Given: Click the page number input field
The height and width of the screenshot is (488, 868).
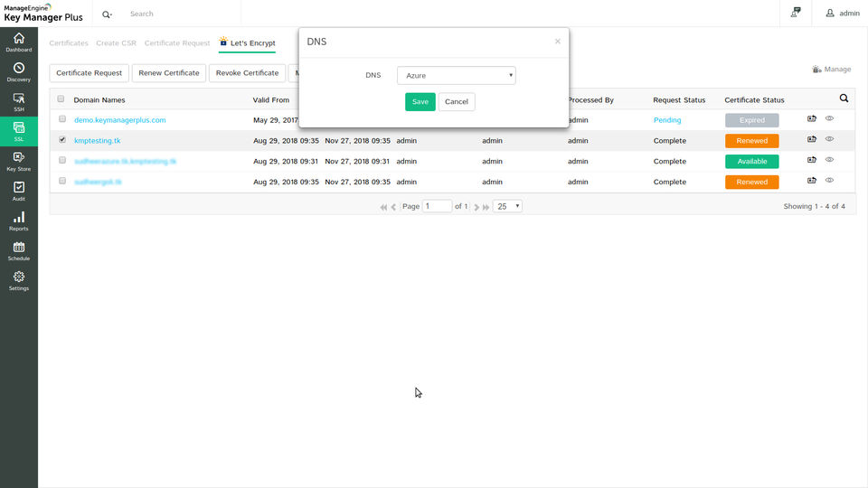Looking at the screenshot, I should pyautogui.click(x=437, y=206).
